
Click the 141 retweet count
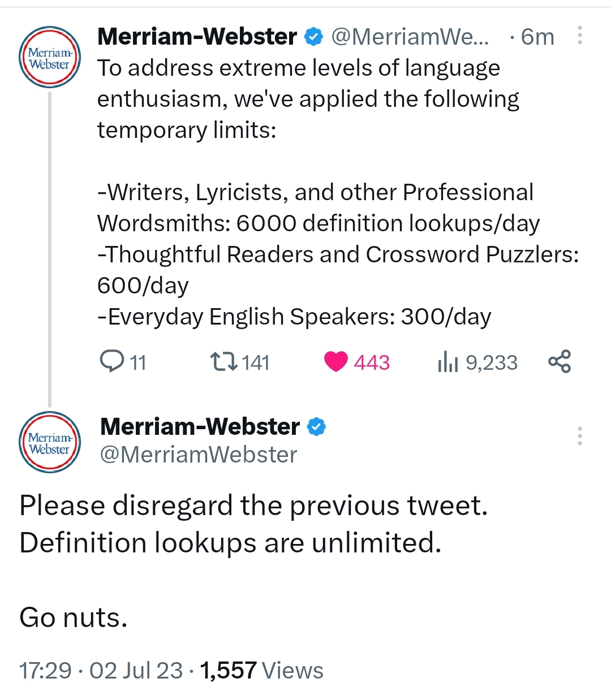(256, 362)
